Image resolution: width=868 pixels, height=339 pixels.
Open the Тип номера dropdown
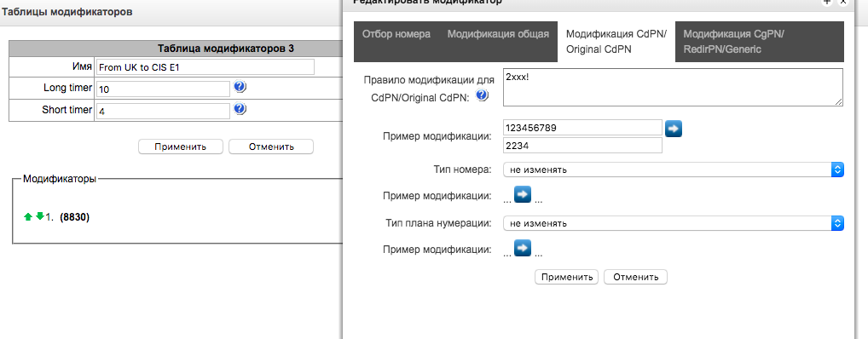click(673, 169)
